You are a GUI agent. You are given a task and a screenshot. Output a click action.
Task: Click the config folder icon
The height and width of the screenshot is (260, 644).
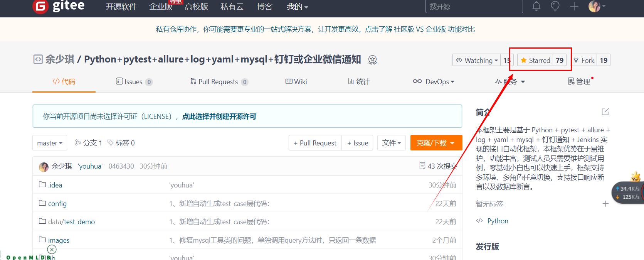[x=42, y=203]
